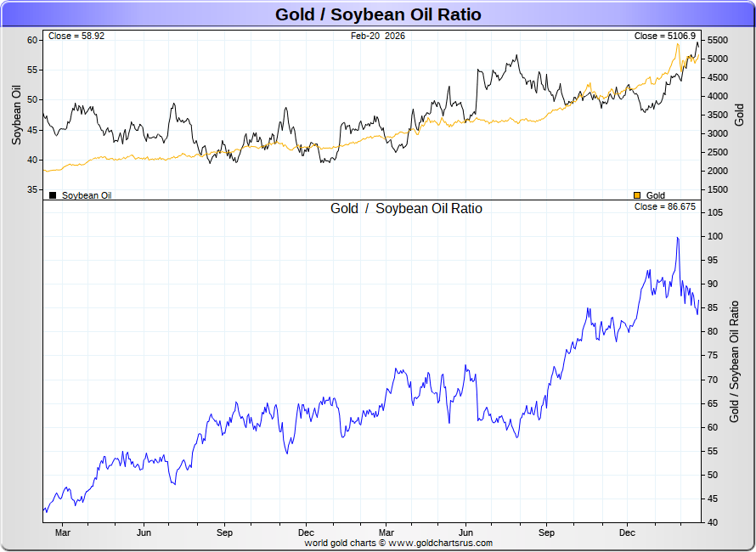Click the 105 tick on ratio axis
The image size is (756, 552).
click(x=714, y=212)
